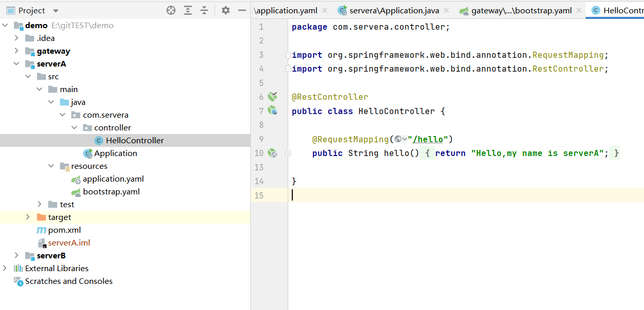This screenshot has width=644, height=310.
Task: Open the Project panel settings gear
Action: (x=226, y=10)
